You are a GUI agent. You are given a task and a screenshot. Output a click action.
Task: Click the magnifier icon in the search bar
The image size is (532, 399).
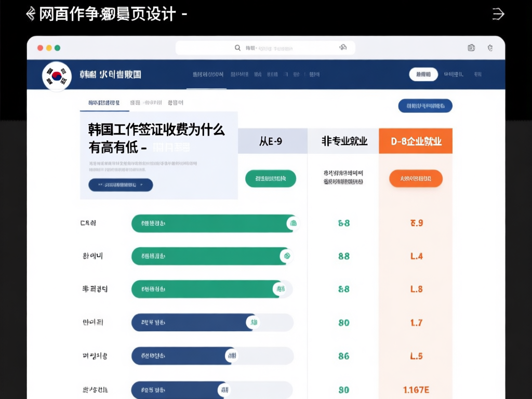pyautogui.click(x=237, y=47)
